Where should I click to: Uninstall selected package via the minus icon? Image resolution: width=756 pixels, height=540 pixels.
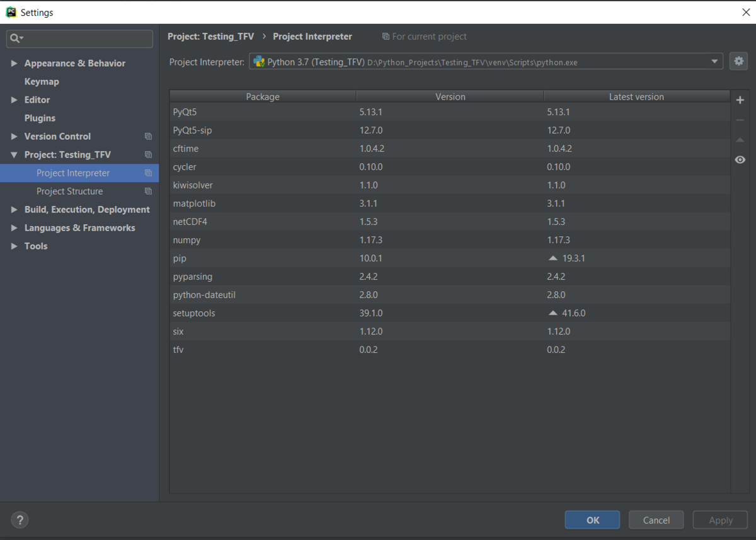pos(740,119)
